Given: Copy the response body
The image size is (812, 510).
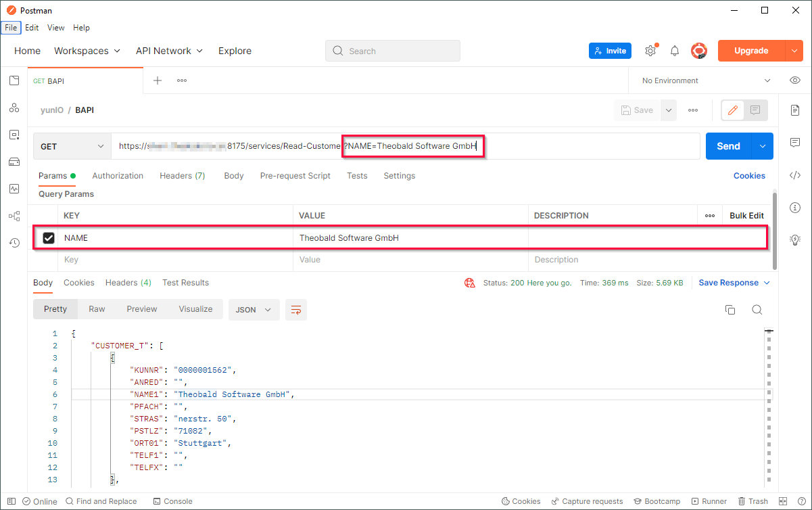Looking at the screenshot, I should (730, 310).
